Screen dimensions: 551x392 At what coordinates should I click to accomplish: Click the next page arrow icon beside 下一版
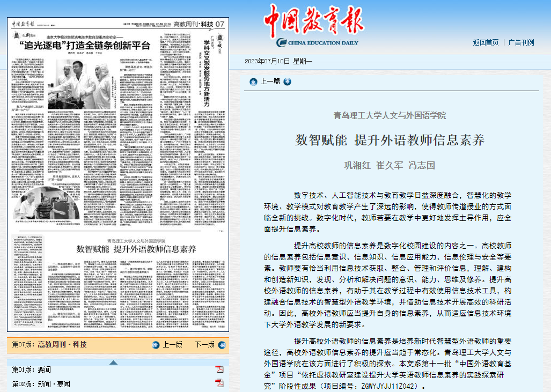221,345
